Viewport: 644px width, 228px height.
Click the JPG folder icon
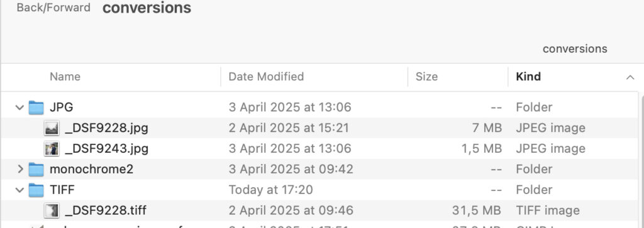36,107
